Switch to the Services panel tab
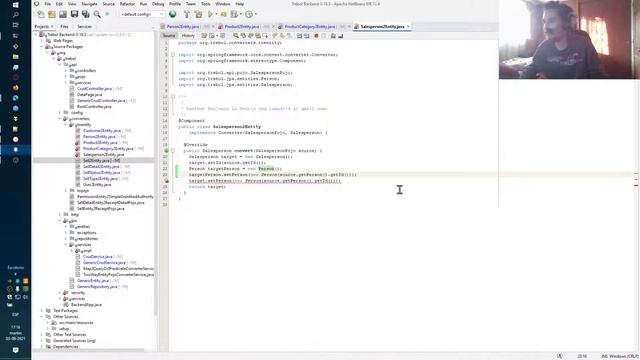This screenshot has height=360, width=640. coord(84,27)
